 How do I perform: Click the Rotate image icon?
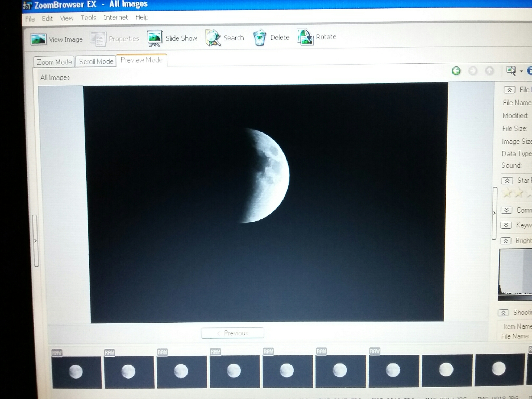click(x=305, y=37)
